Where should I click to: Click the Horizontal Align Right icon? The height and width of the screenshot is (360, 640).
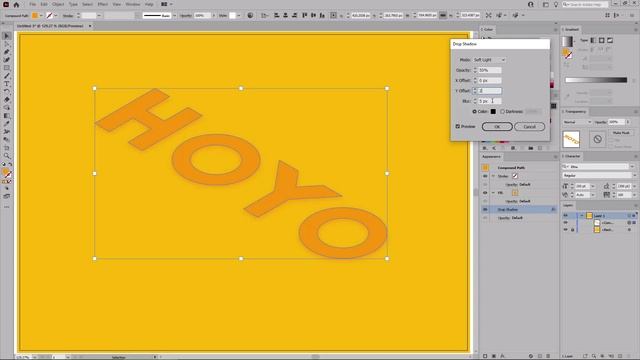[x=294, y=16]
